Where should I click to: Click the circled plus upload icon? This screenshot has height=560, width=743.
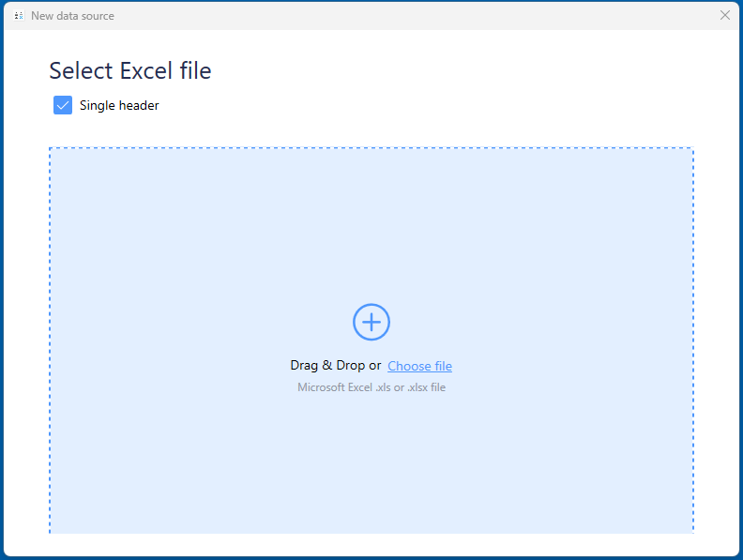coord(371,322)
